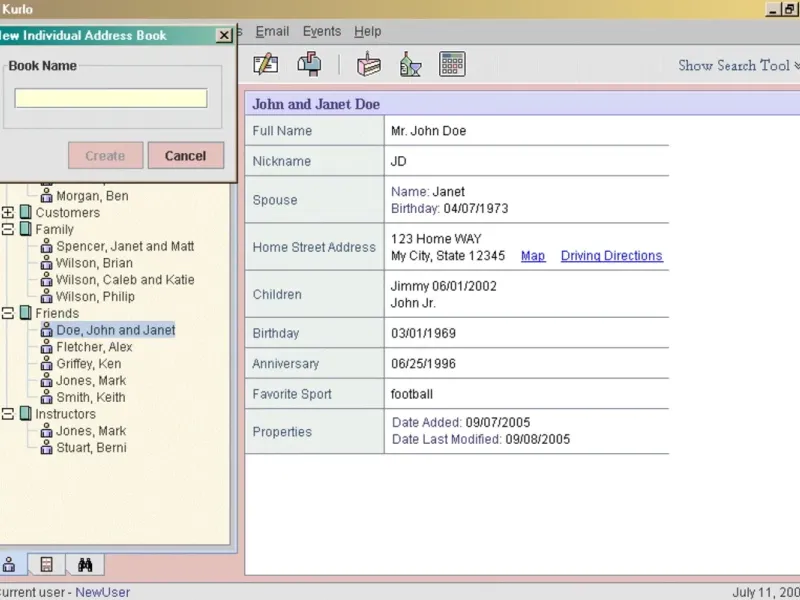Image resolution: width=800 pixels, height=600 pixels.
Task: Collapse the Friends address book node
Action: [x=8, y=313]
